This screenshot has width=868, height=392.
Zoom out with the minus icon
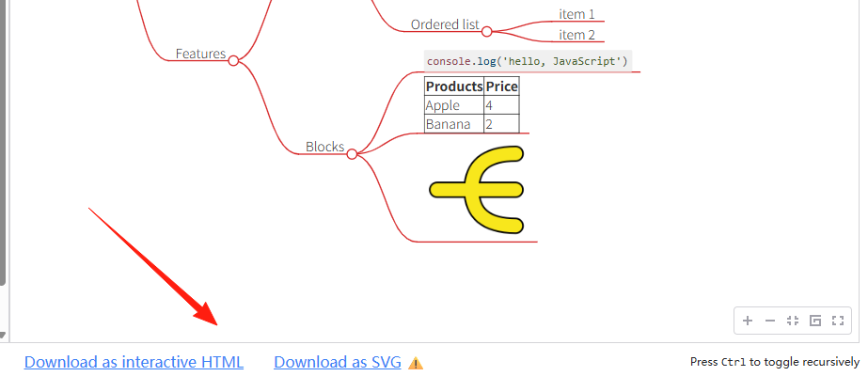point(770,321)
